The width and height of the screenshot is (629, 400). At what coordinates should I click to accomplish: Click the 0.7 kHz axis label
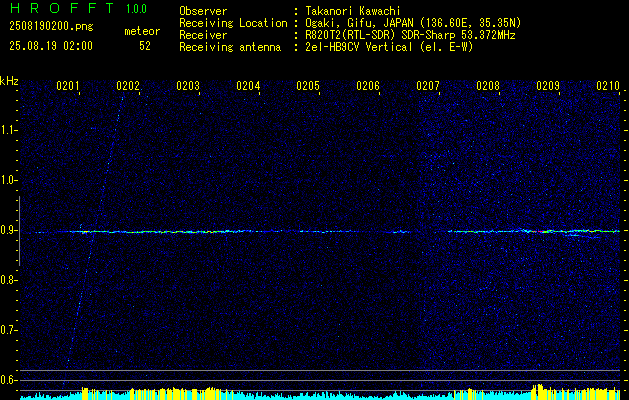point(8,330)
